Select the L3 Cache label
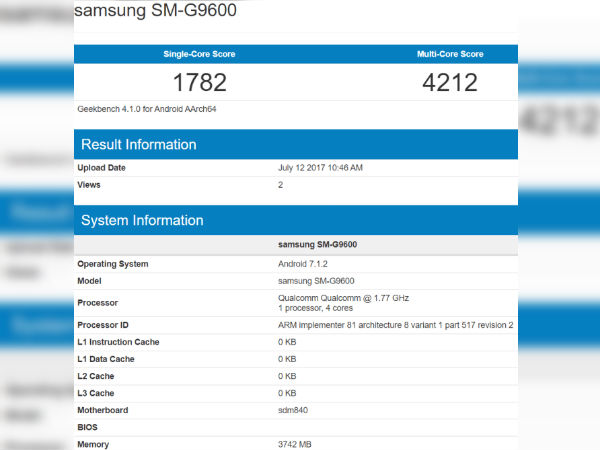 96,393
